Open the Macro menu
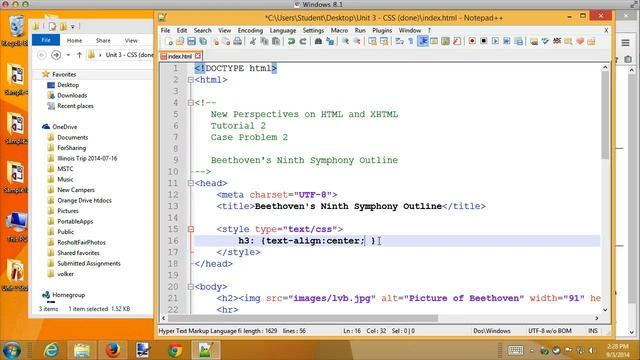This screenshot has width=640, height=360. point(339,31)
